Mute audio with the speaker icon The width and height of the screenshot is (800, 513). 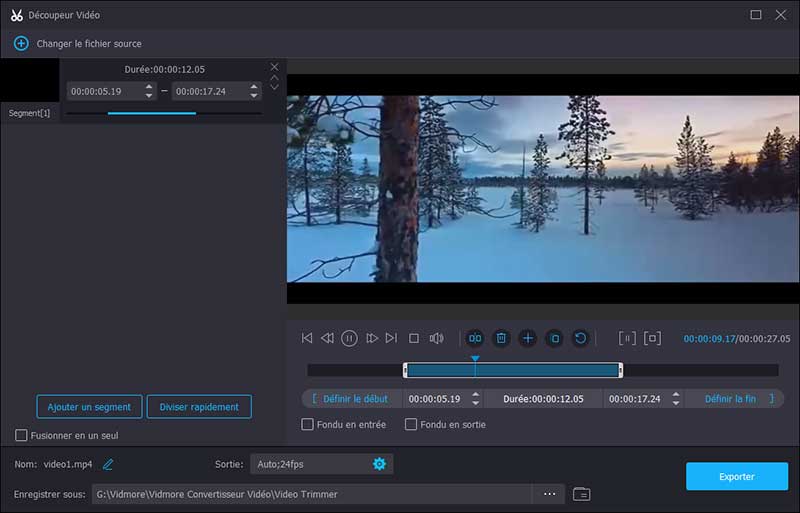coord(437,339)
